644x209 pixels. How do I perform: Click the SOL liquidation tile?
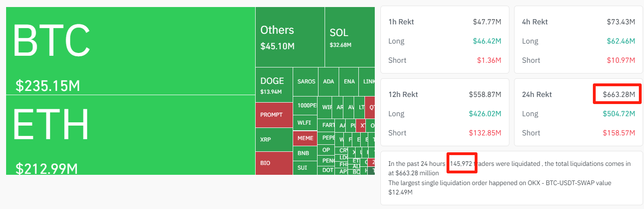[x=349, y=37]
